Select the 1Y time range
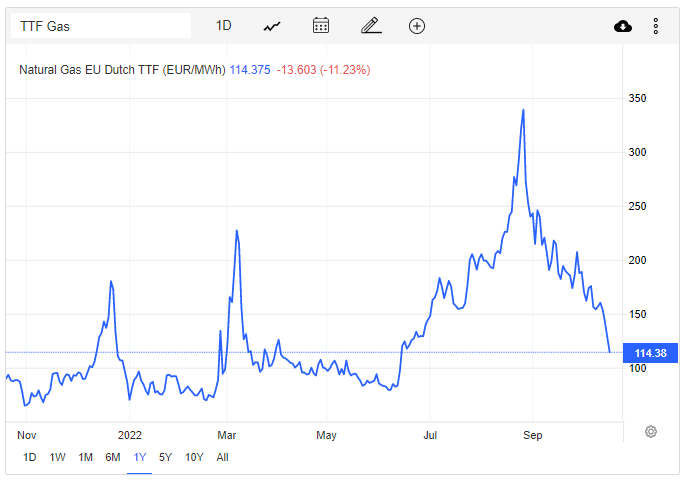 click(140, 457)
